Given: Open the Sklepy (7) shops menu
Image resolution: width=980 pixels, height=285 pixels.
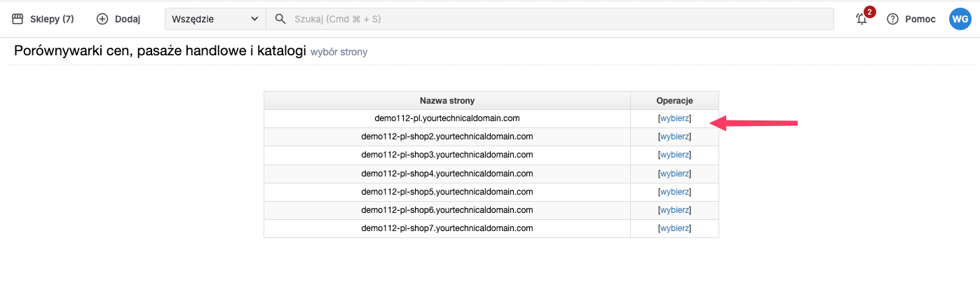Looking at the screenshot, I should (x=43, y=19).
